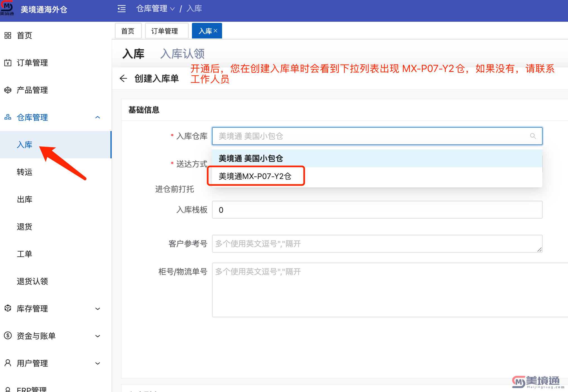The width and height of the screenshot is (568, 392).
Task: Open 订单管理 in the sidebar
Action: (56, 63)
